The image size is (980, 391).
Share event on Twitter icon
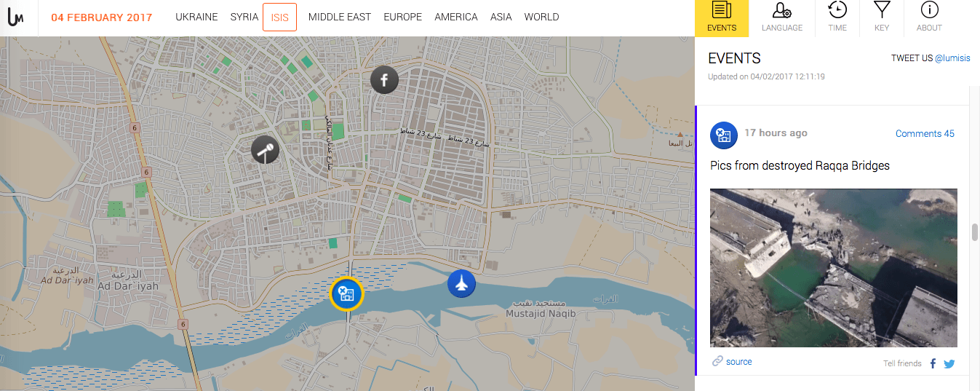point(949,363)
